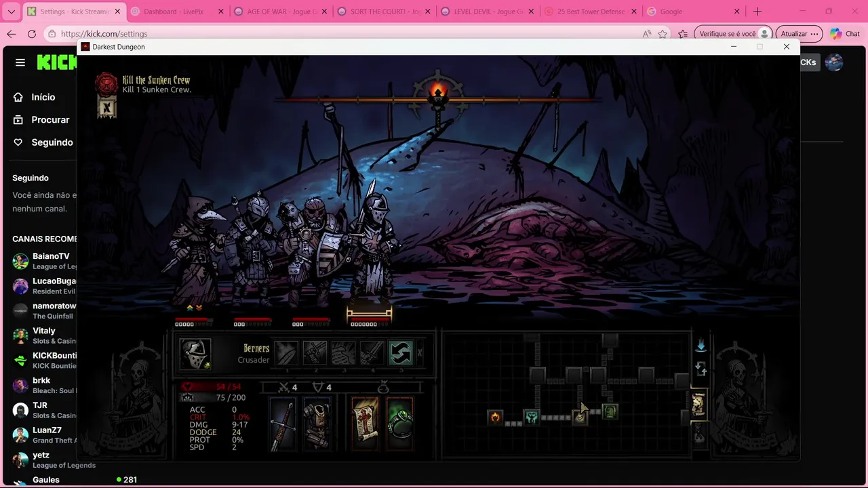
Task: Click the holy scroll trinket
Action: (x=365, y=424)
